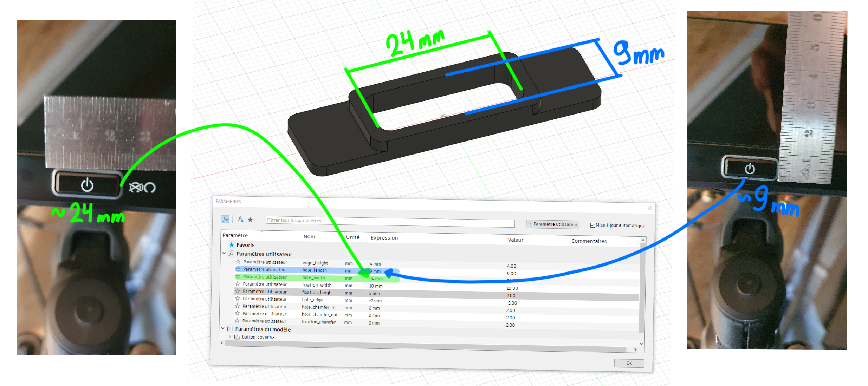Show only favorite parameters star filter
Screen dimensions: 868x386
(250, 220)
